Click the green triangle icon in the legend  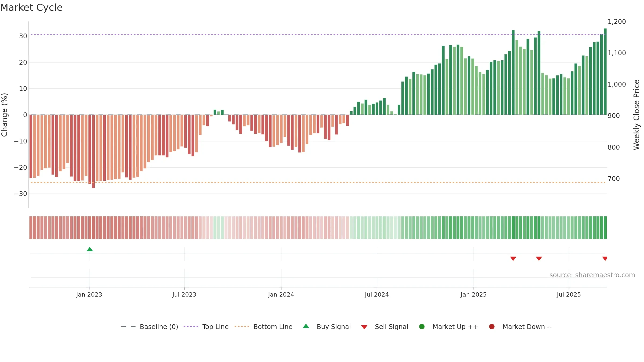(x=306, y=326)
